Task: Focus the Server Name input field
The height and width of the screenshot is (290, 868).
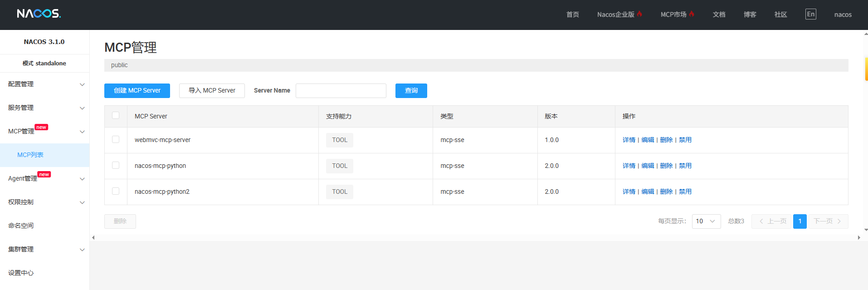Action: (x=341, y=91)
